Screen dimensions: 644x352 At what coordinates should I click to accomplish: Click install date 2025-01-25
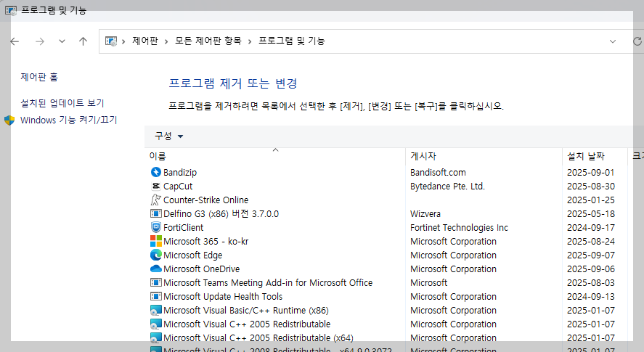(x=590, y=200)
